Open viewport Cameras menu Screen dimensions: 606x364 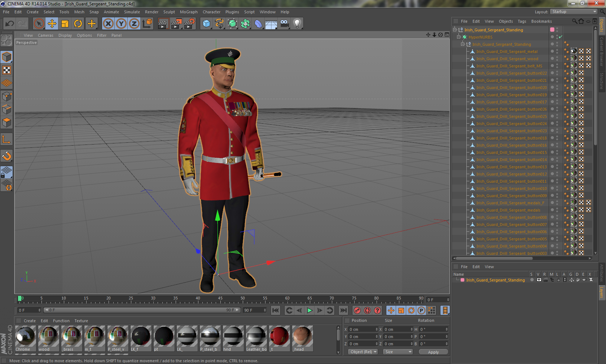tap(45, 35)
